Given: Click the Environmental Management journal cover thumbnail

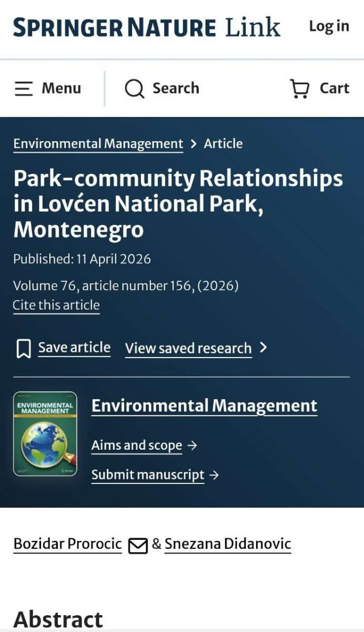Looking at the screenshot, I should coord(45,434).
